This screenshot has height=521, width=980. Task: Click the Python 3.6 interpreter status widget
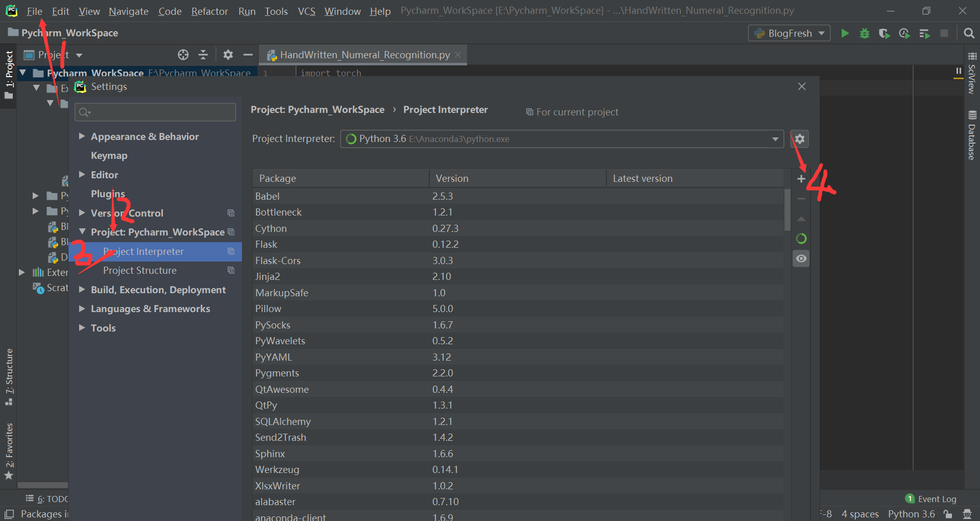(911, 514)
